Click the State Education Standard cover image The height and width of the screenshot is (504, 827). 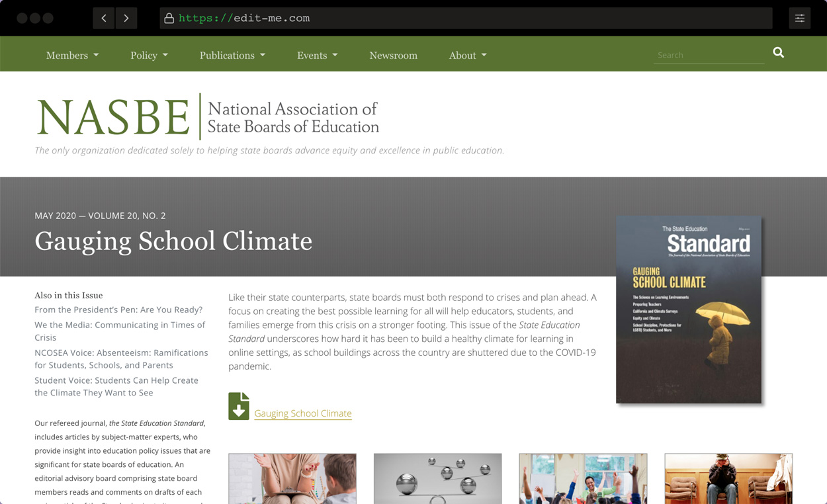tap(688, 309)
